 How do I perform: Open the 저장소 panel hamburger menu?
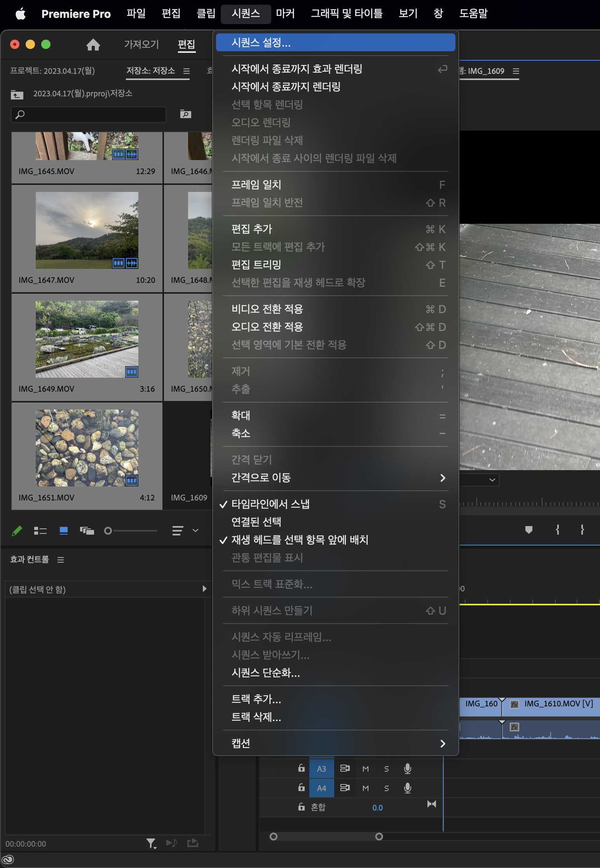click(x=187, y=71)
